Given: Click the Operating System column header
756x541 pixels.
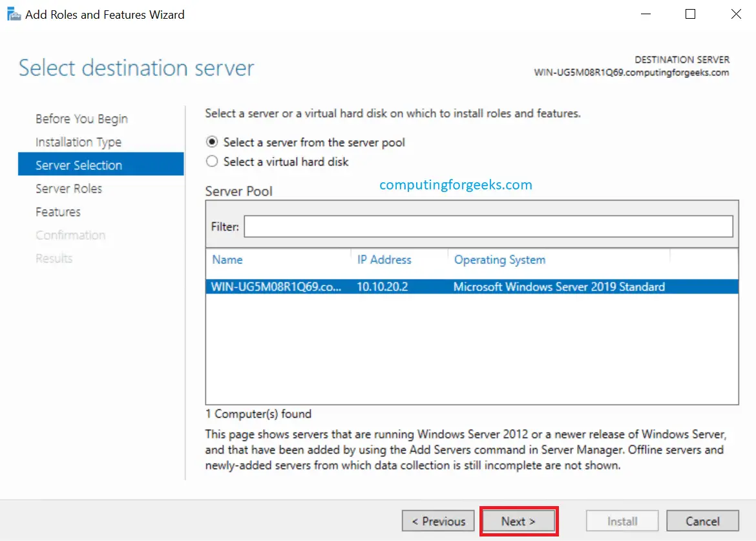Looking at the screenshot, I should tap(499, 260).
